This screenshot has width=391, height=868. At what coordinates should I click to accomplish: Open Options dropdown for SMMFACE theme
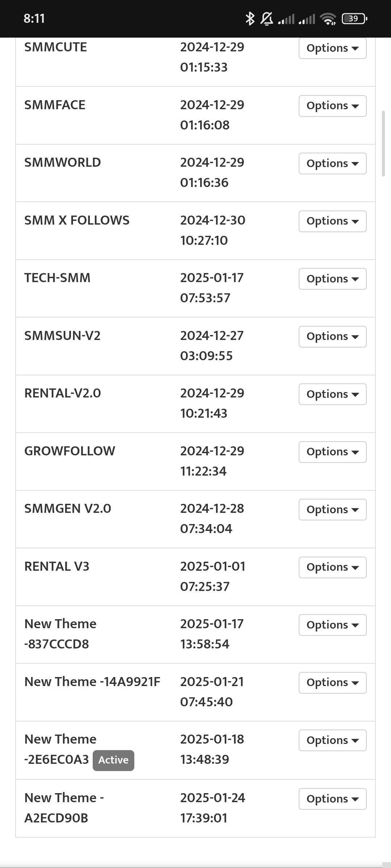tap(332, 106)
